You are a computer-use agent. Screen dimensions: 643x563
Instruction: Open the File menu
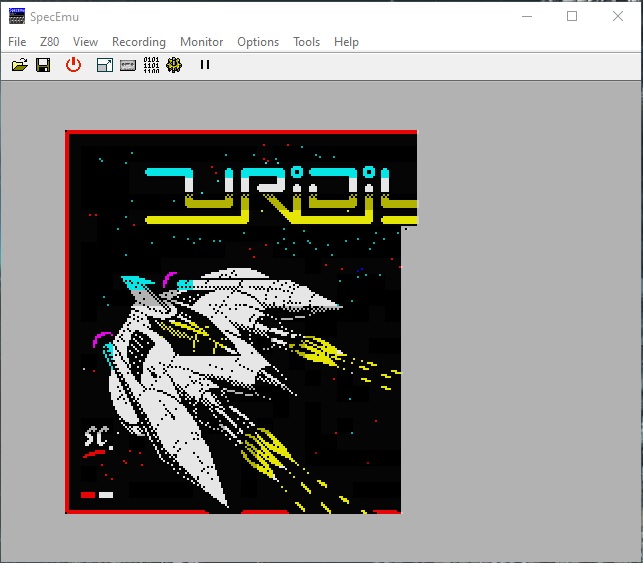click(17, 42)
